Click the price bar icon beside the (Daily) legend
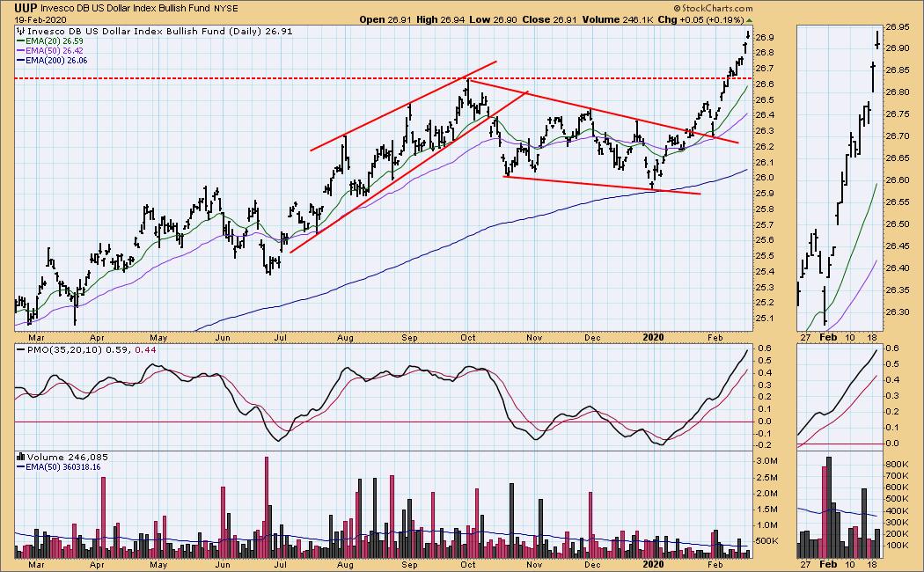 coord(21,31)
